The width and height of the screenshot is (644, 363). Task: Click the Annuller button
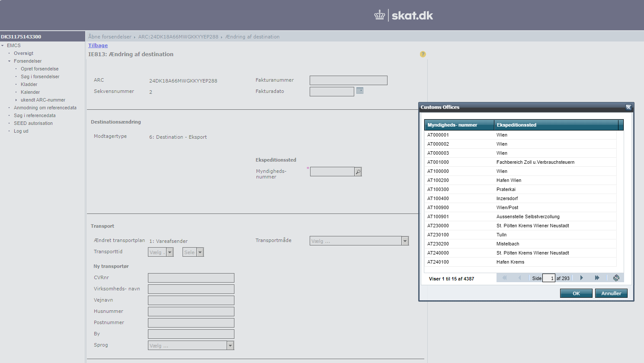(611, 293)
